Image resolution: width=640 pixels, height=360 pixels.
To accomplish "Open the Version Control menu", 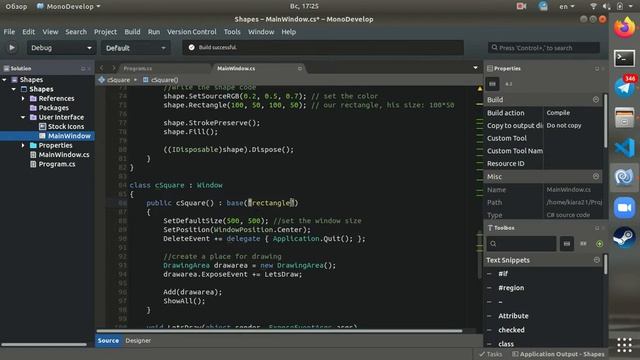I will (191, 32).
